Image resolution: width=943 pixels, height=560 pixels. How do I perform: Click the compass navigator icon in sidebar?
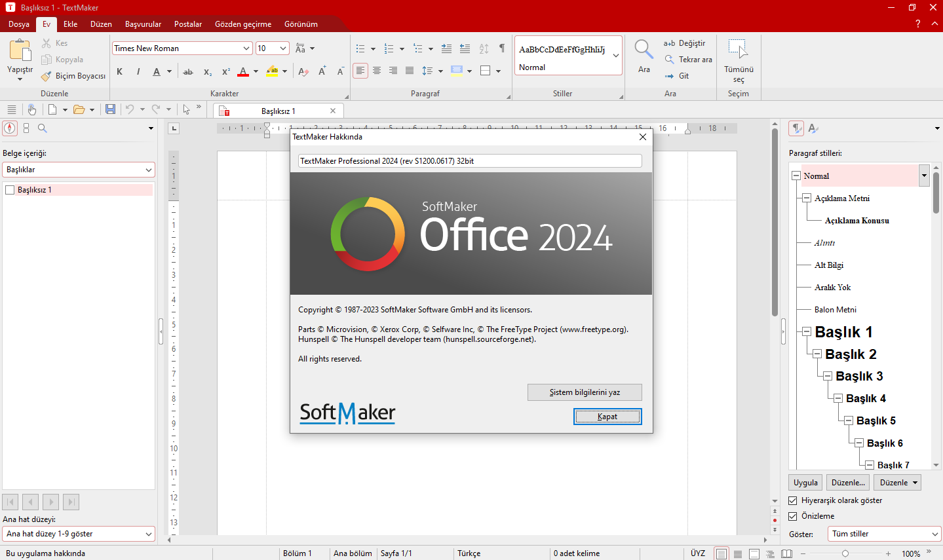point(10,128)
